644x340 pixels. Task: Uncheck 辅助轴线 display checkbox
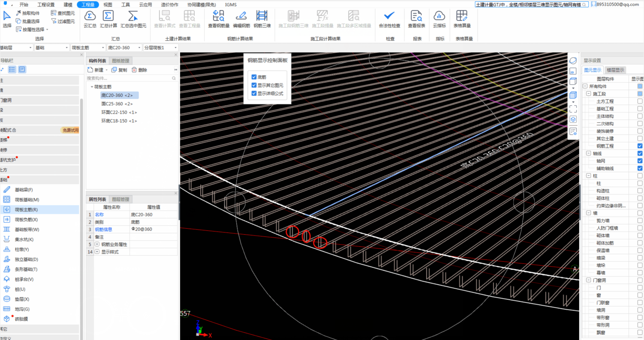(640, 168)
